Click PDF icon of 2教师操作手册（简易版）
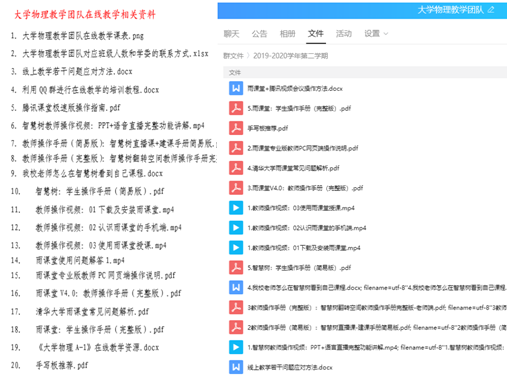Viewport: 508px width, 380px height. [x=236, y=328]
